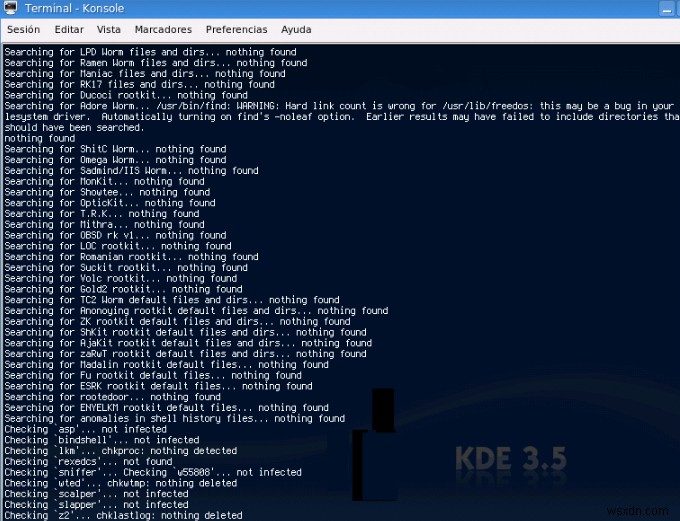Click the "Checking `rexedcs'... not found" line
680x521 pixels.
coord(88,462)
